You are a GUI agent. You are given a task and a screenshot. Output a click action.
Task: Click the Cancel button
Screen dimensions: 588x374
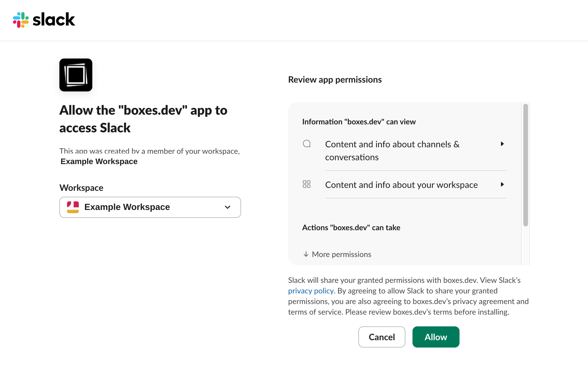[382, 337]
